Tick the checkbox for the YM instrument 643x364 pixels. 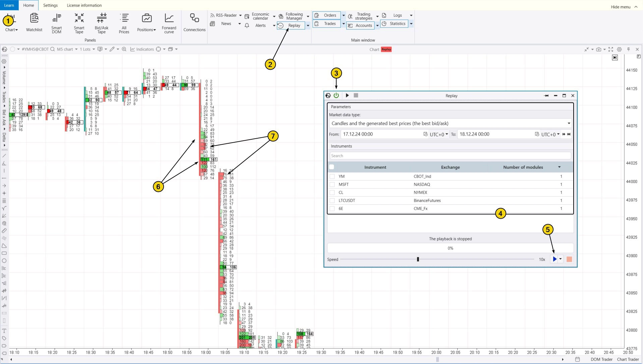click(x=332, y=176)
